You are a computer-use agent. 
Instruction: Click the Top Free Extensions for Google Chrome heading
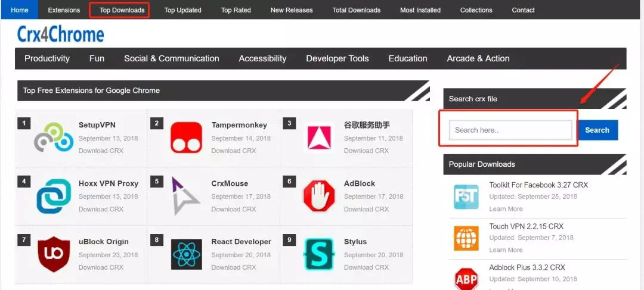91,91
